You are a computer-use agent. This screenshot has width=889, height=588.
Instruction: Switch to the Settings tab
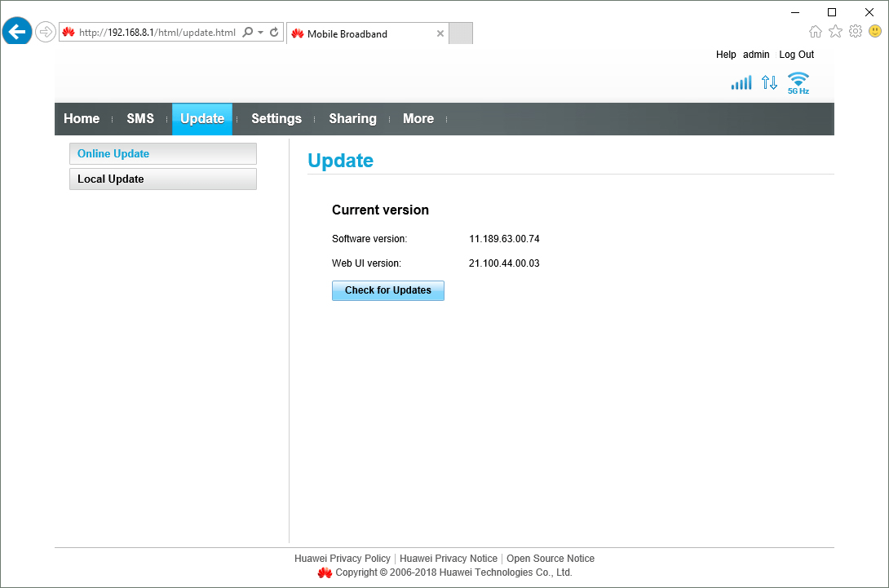[276, 118]
